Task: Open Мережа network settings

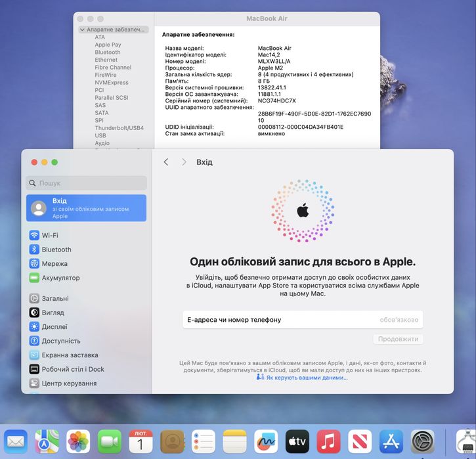Action: point(49,264)
